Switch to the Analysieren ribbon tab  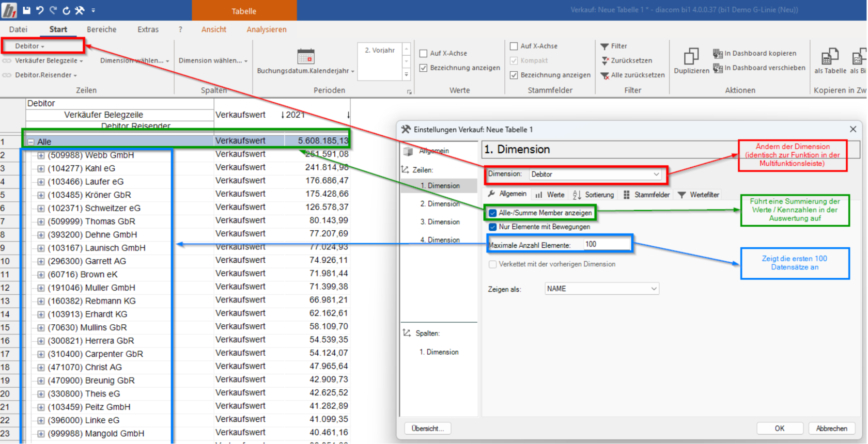point(266,29)
